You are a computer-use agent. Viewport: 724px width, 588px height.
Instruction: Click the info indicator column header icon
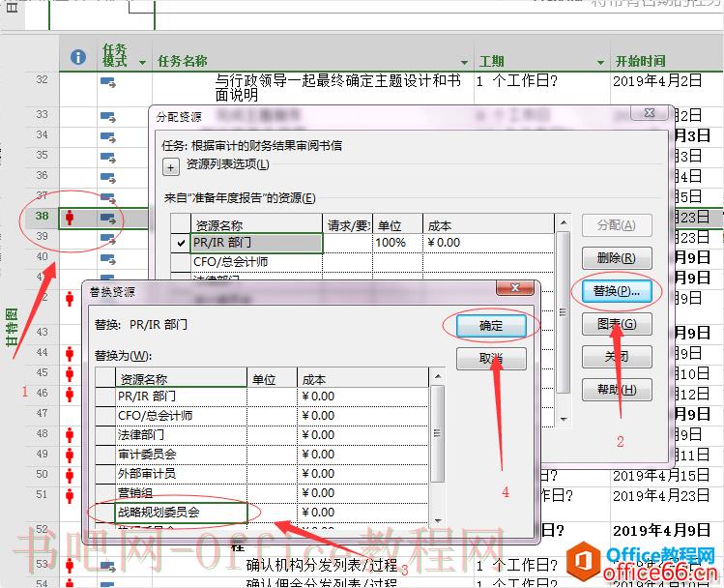[78, 57]
